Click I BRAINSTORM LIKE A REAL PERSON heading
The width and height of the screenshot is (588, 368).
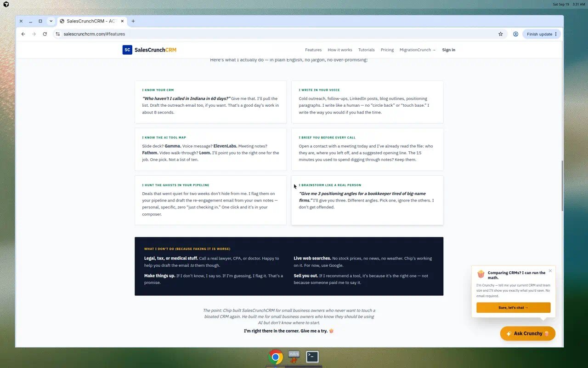[x=330, y=185]
